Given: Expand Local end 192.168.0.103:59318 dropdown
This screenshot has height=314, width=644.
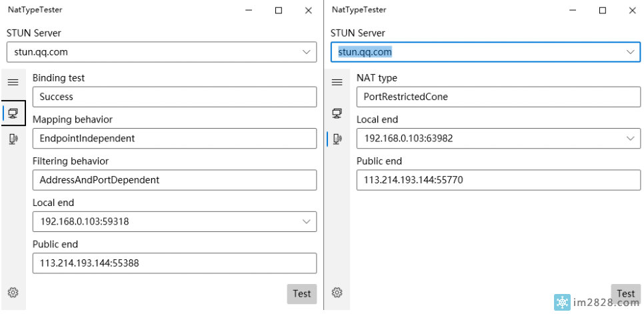Looking at the screenshot, I should [307, 221].
